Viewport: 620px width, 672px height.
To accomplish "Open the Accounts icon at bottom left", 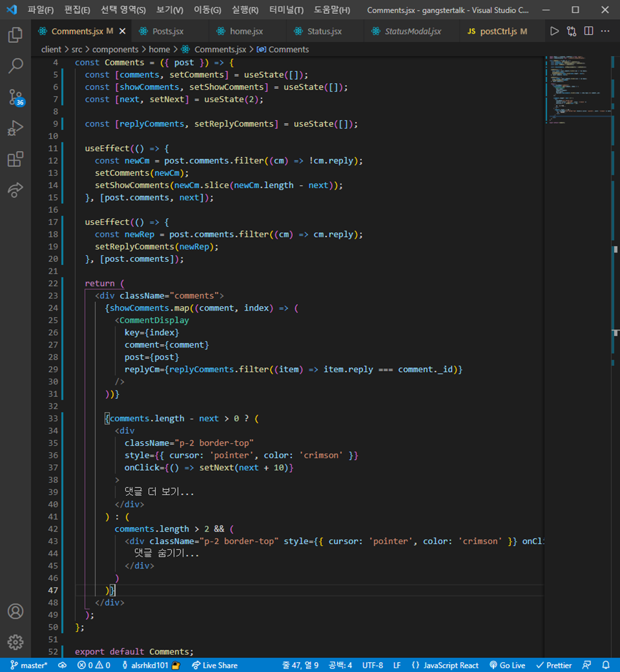I will pos(16,611).
